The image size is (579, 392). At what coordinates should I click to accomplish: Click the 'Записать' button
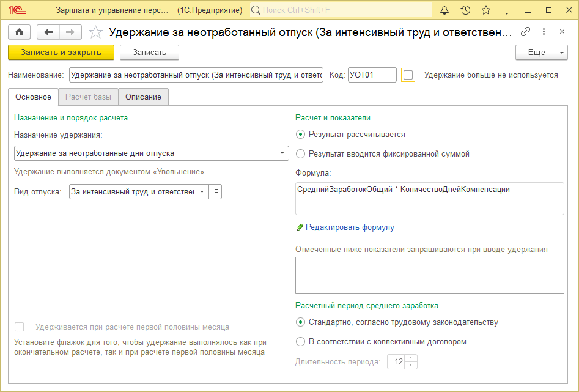(x=149, y=53)
